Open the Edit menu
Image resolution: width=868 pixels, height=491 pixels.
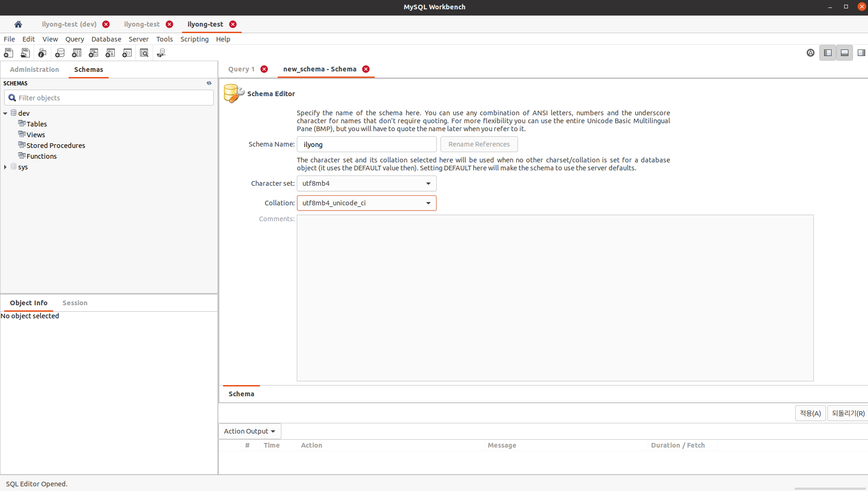coord(28,39)
